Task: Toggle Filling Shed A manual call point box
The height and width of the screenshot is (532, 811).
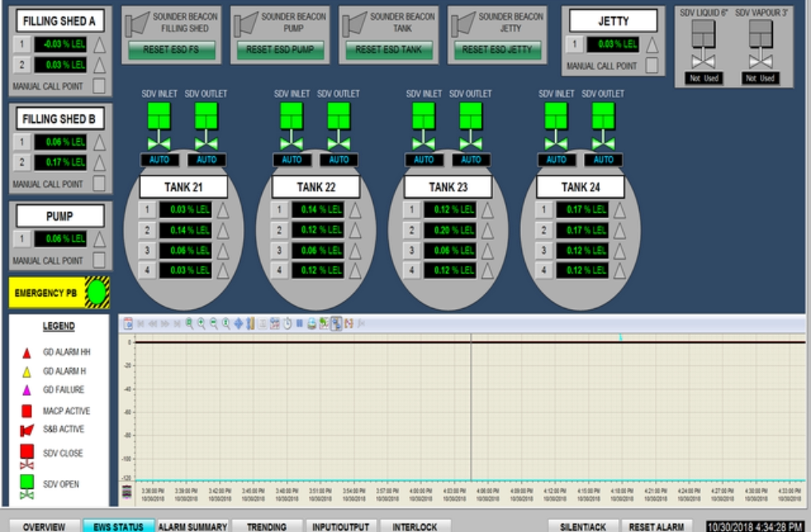Action: [100, 86]
